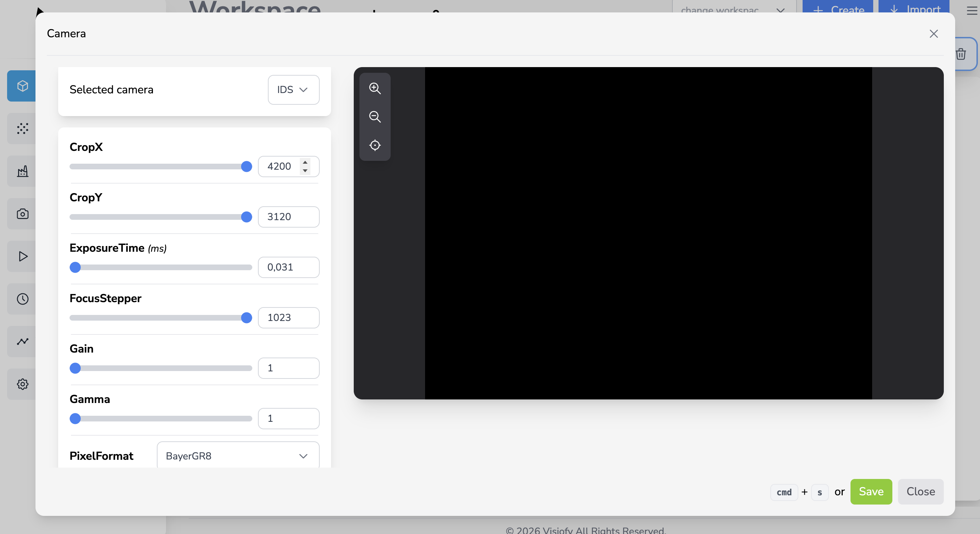Click the ExposureTime value field 0,031
The height and width of the screenshot is (534, 980).
[289, 267]
